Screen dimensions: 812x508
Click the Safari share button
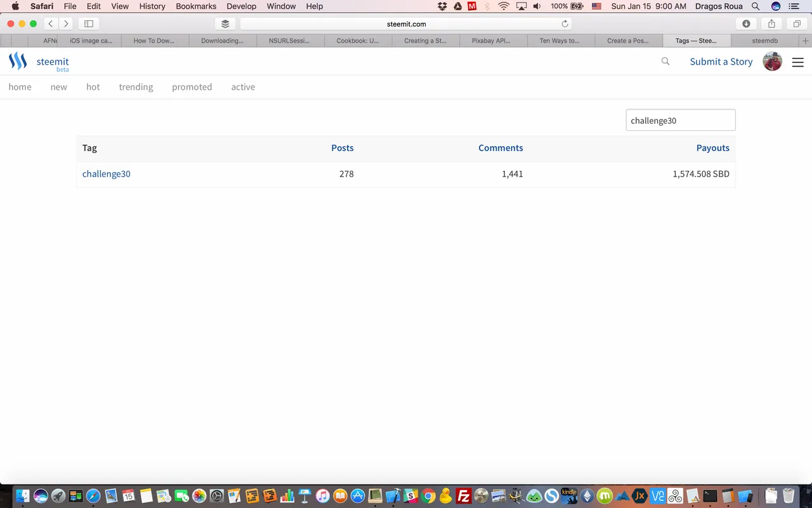(771, 23)
